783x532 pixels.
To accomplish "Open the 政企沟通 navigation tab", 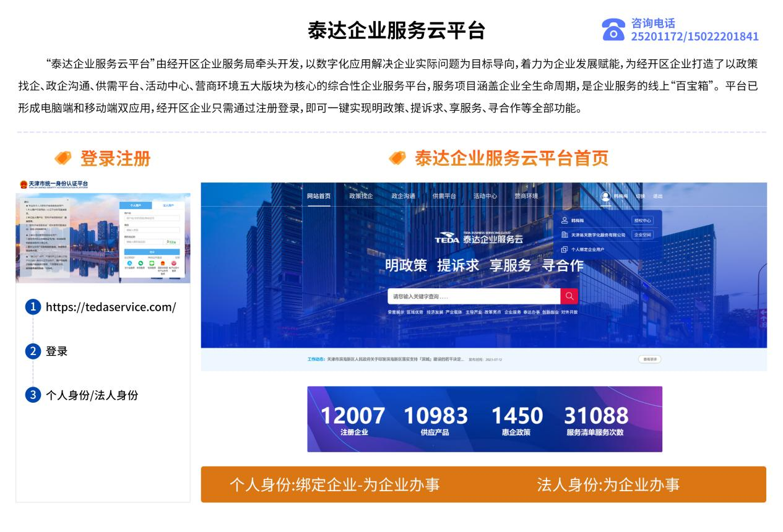I will [x=403, y=196].
